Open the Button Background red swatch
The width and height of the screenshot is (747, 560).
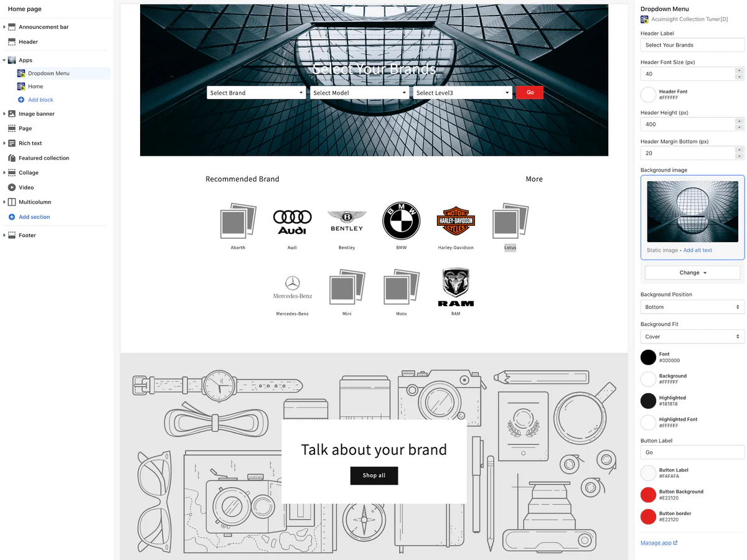pos(648,495)
